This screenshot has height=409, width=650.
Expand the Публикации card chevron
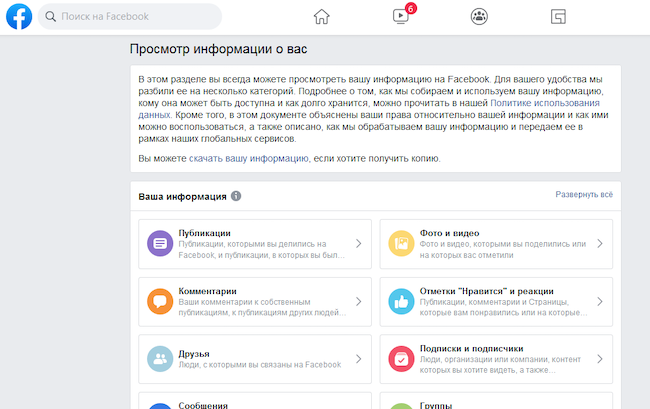[359, 244]
